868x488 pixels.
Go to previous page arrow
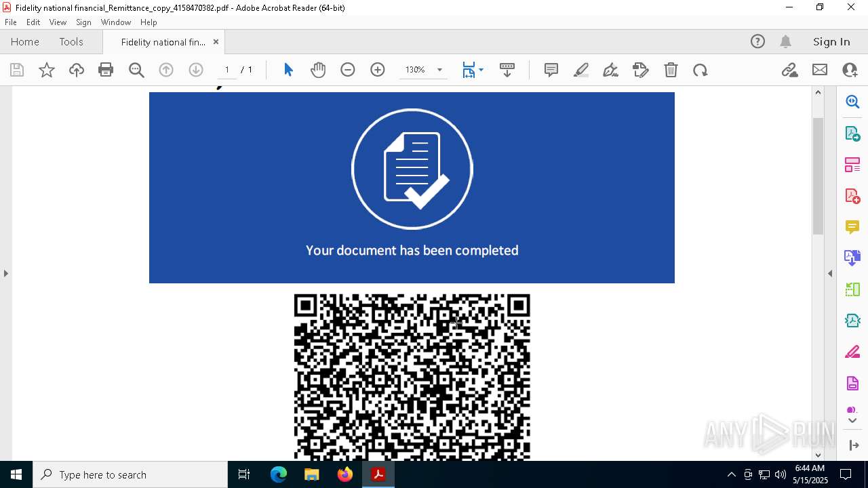166,70
